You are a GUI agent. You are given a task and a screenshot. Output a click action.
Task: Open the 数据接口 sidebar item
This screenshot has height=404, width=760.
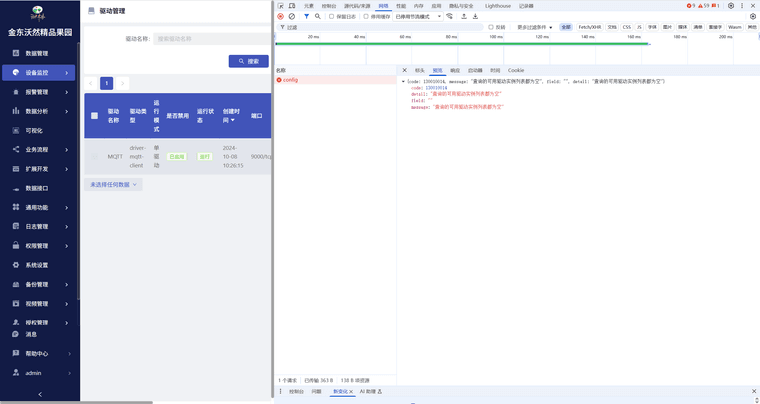point(39,188)
